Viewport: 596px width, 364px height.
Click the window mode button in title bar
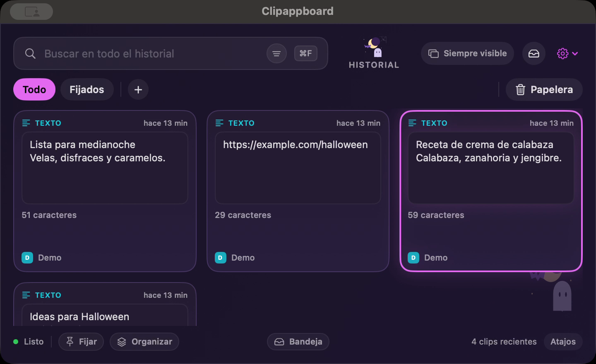pyautogui.click(x=31, y=11)
